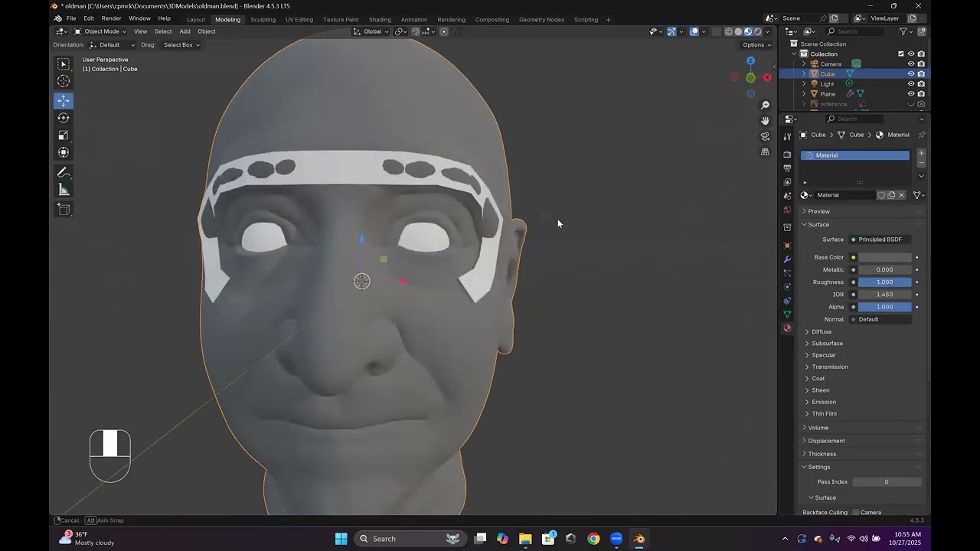
Task: Select the Transform tool
Action: tap(64, 152)
